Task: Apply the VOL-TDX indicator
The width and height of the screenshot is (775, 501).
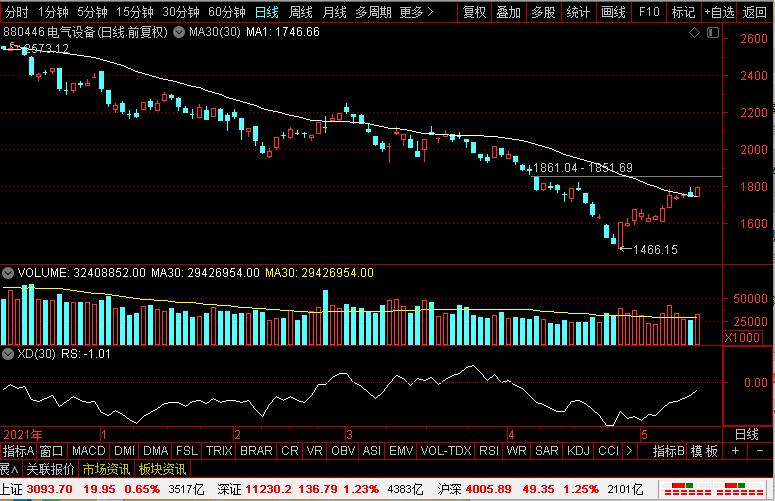Action: click(446, 451)
